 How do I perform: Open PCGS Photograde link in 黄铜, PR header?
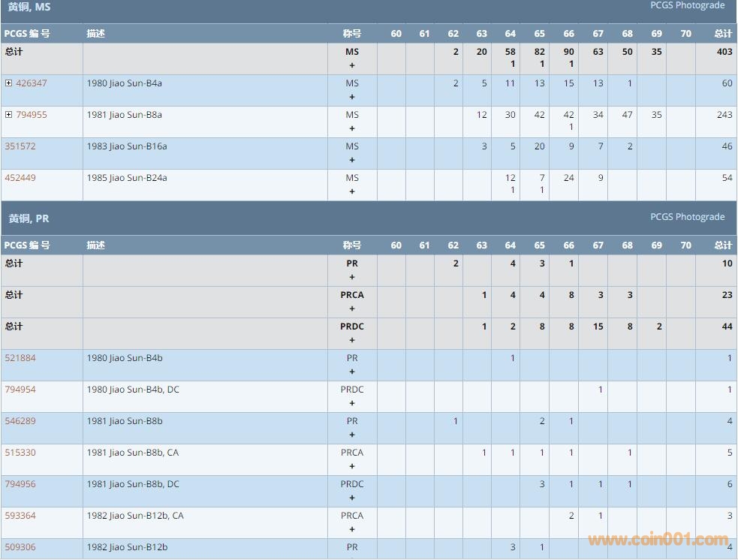687,217
